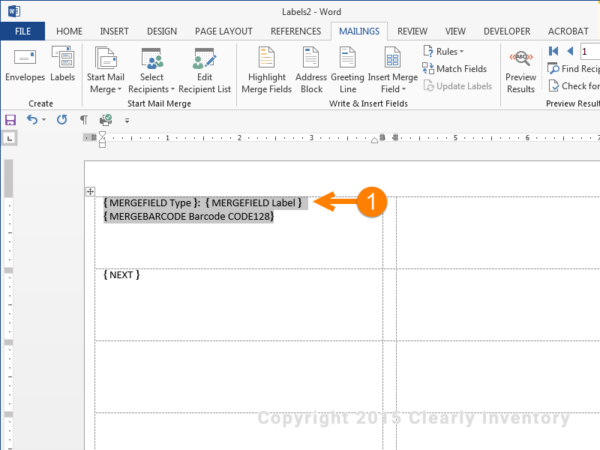
Task: Click the Save icon
Action: tap(10, 120)
